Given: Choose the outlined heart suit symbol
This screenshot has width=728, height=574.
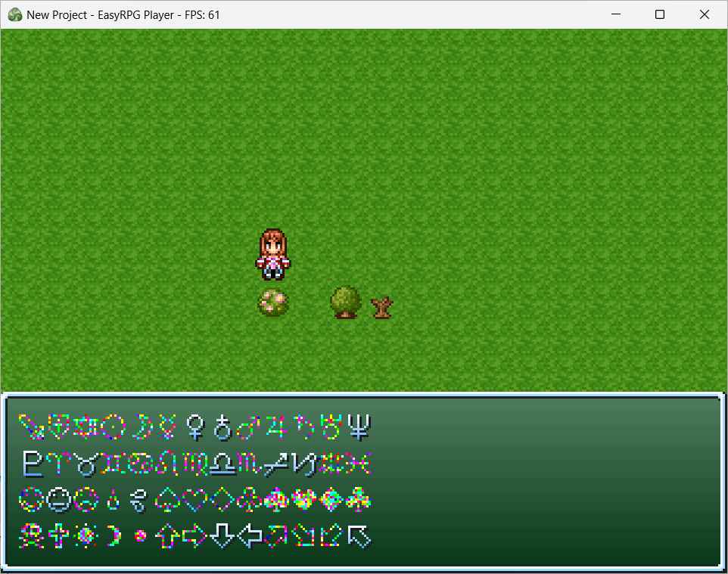Looking at the screenshot, I should 194,499.
